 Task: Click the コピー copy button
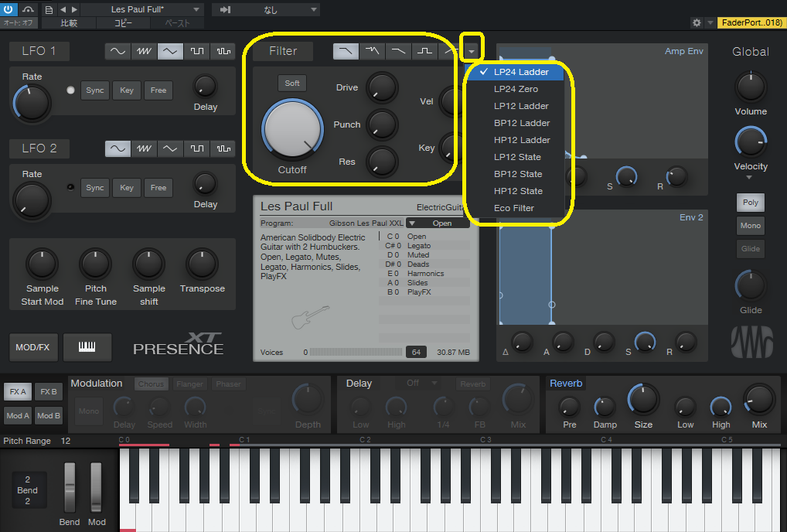[x=123, y=23]
